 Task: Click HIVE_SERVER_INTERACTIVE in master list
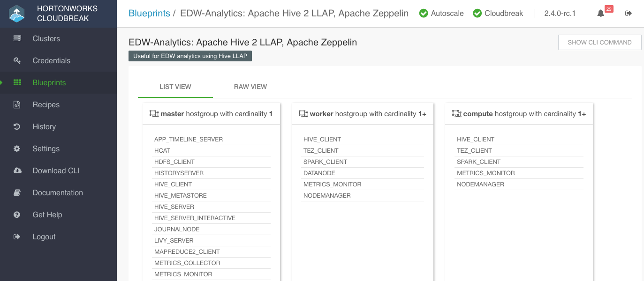pyautogui.click(x=195, y=218)
